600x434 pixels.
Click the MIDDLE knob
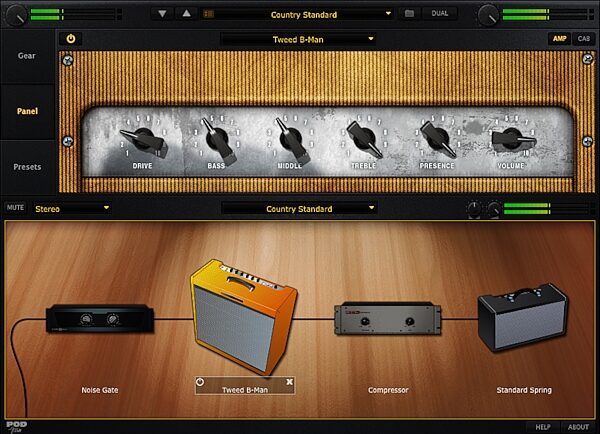coord(291,140)
